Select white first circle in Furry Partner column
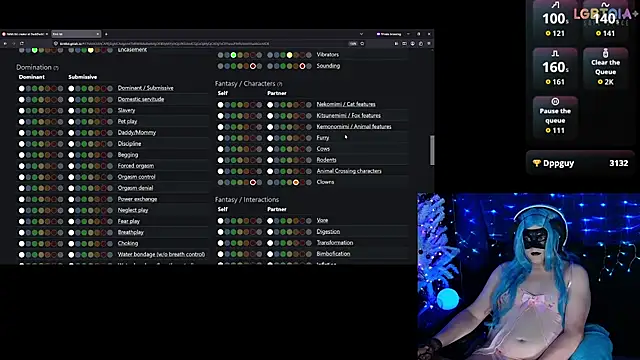This screenshot has height=360, width=640. [270, 138]
